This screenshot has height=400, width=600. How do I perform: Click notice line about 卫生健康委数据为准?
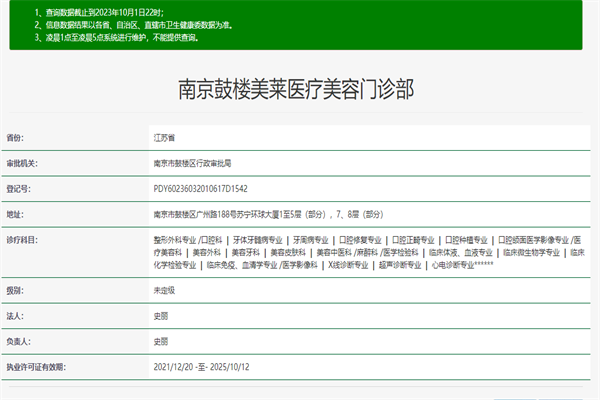click(x=134, y=25)
